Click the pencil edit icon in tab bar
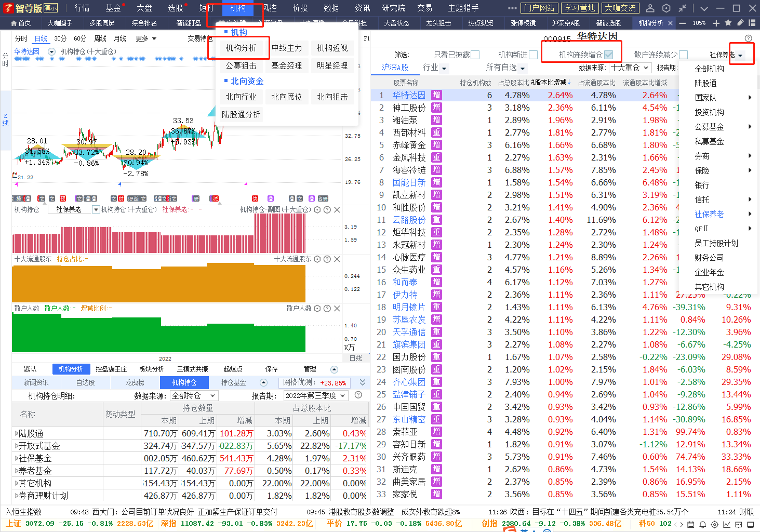Screen dimensions: 760x532 [740, 23]
